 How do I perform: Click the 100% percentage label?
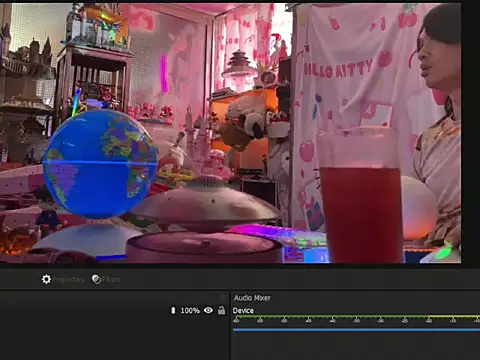click(190, 311)
